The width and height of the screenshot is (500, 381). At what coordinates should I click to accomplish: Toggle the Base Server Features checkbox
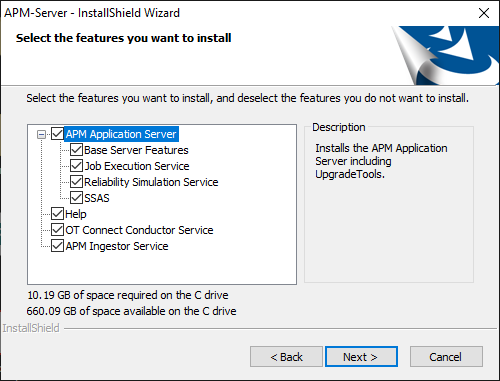(76, 150)
